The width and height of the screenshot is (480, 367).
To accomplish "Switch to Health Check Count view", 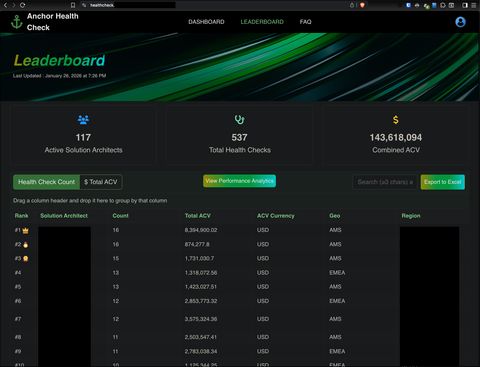I will point(47,182).
